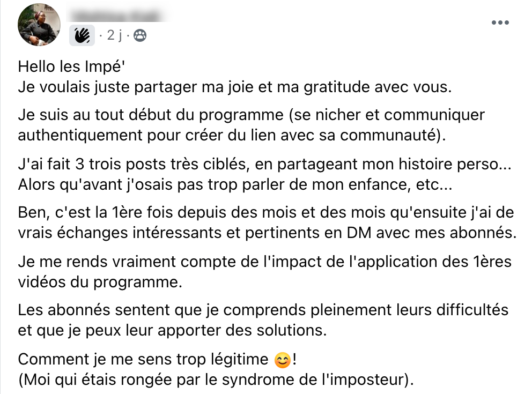Viewport: 532px width, 394px height.
Task: Click the waving hand new-member badge
Action: click(x=82, y=35)
